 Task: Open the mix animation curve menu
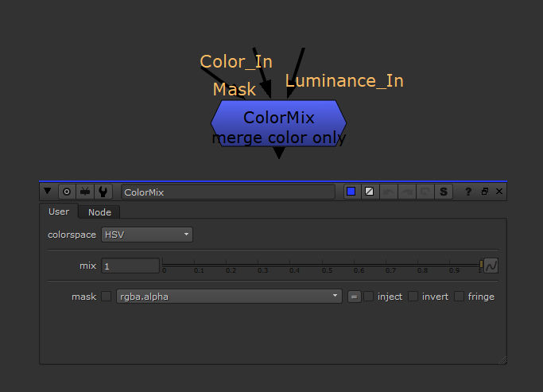pyautogui.click(x=491, y=266)
